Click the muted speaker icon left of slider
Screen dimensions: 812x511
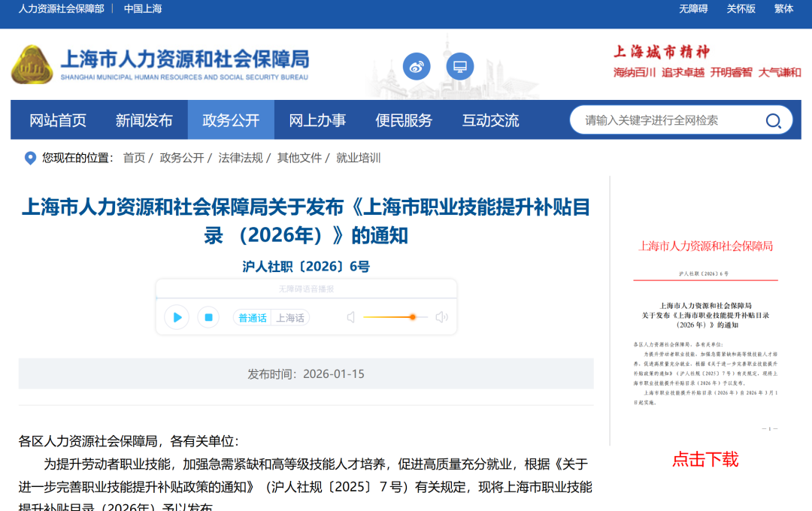point(350,317)
